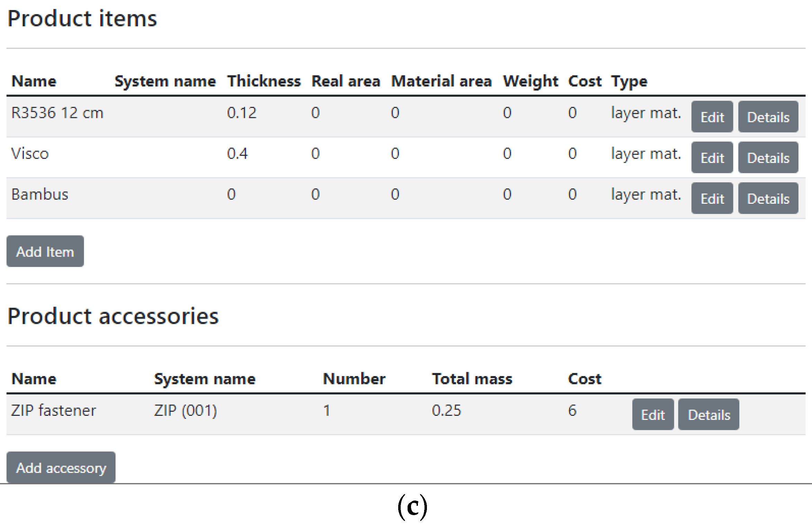This screenshot has height=531, width=812.
Task: Edit the Bambus product item
Action: [x=712, y=199]
